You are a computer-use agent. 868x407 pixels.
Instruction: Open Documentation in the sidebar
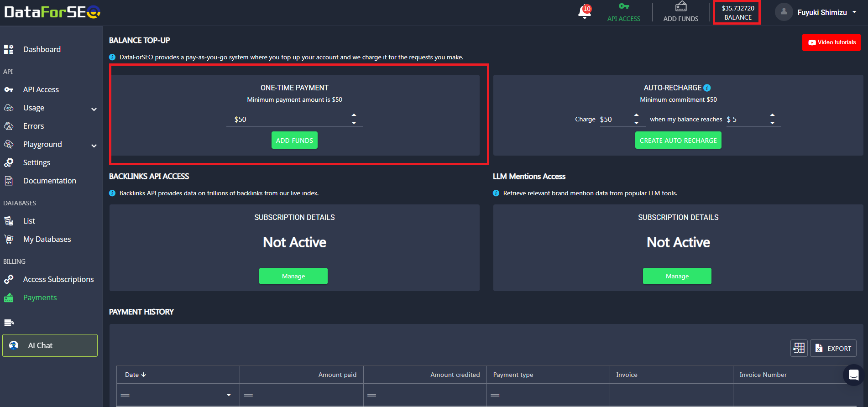coord(50,181)
